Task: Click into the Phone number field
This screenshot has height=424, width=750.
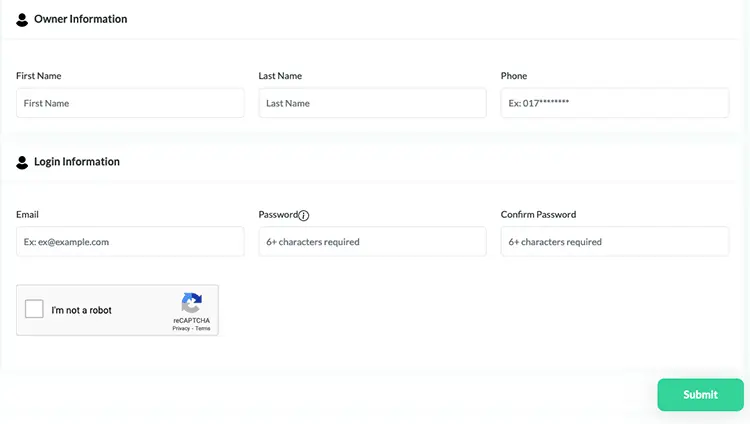Action: tap(615, 103)
